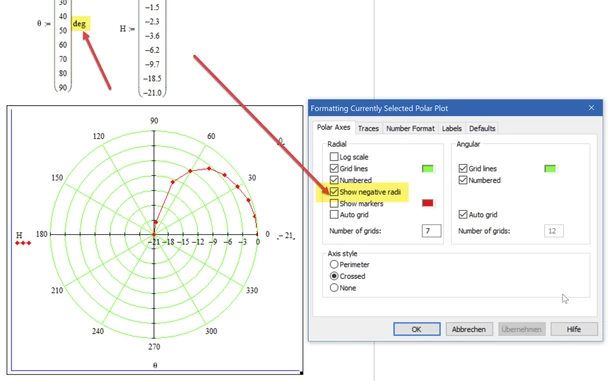Select the Labels tab
Viewport: 613px width, 381px height.
tap(452, 128)
